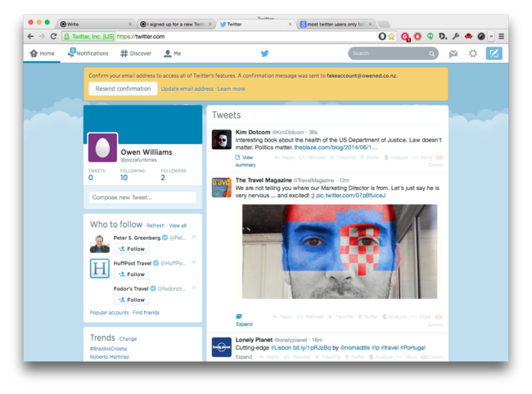Bookmark the page with the star icon
The height and width of the screenshot is (394, 532).
392,36
